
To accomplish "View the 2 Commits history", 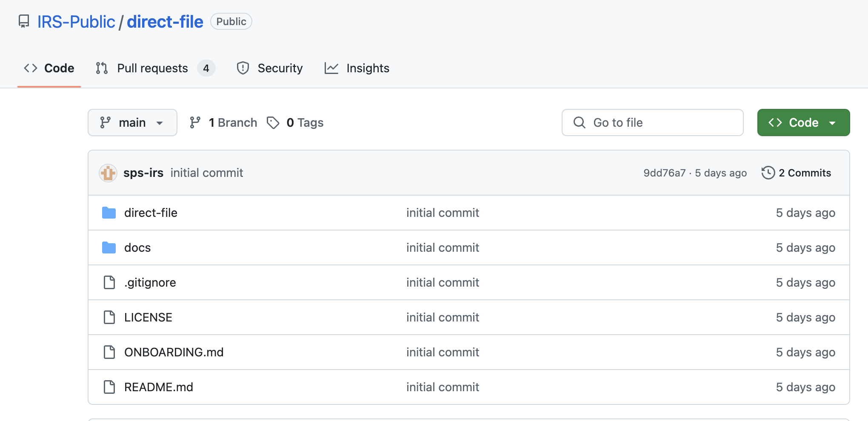I will pyautogui.click(x=796, y=173).
